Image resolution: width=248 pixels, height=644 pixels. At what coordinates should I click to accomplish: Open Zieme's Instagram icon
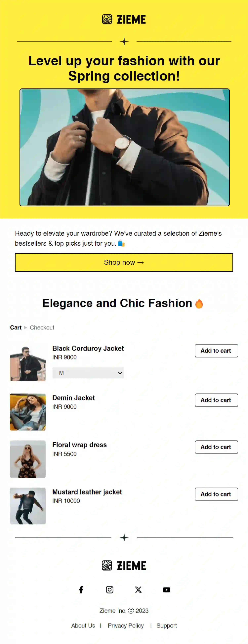point(110,590)
